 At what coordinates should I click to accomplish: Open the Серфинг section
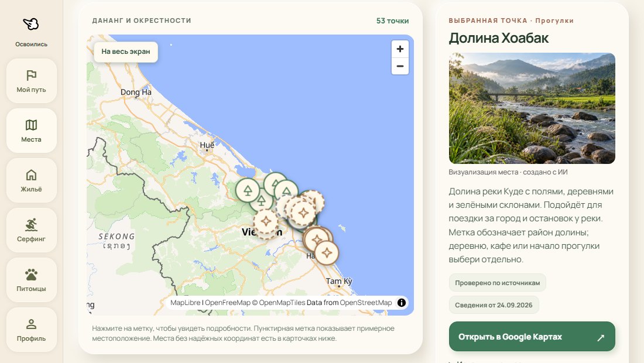pyautogui.click(x=31, y=230)
